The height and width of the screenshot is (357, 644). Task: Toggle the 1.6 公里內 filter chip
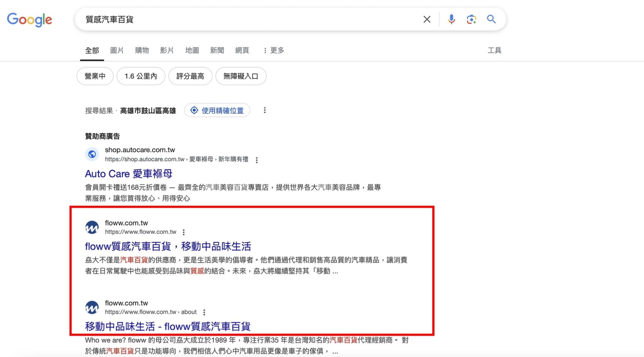pyautogui.click(x=141, y=76)
